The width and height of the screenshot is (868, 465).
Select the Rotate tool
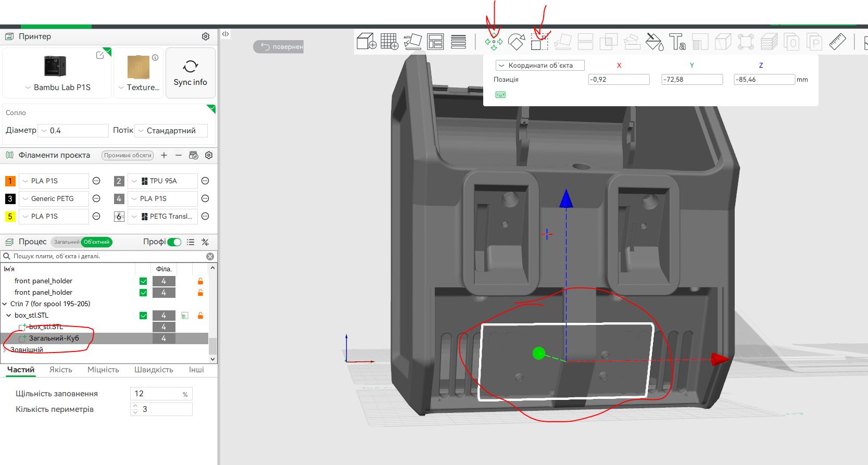pos(517,42)
